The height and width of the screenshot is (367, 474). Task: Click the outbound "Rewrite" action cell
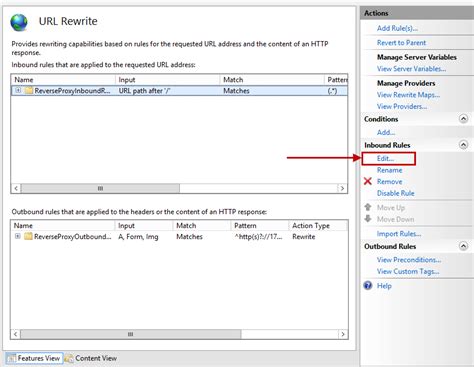tap(304, 237)
